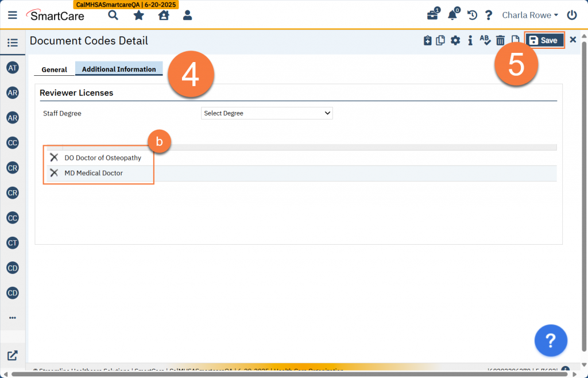Viewport: 588px width, 378px height.
Task: Open the client person icon
Action: click(x=187, y=16)
